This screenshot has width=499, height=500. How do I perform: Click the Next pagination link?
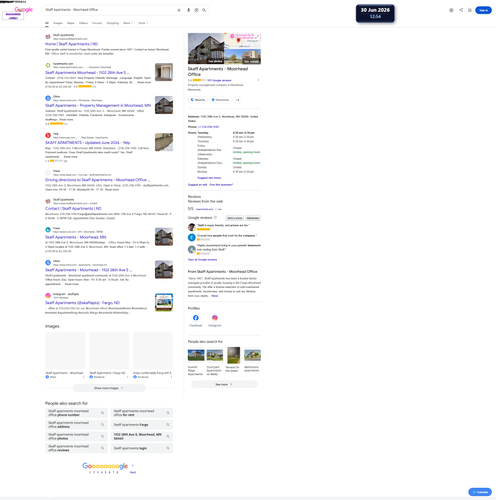click(133, 472)
